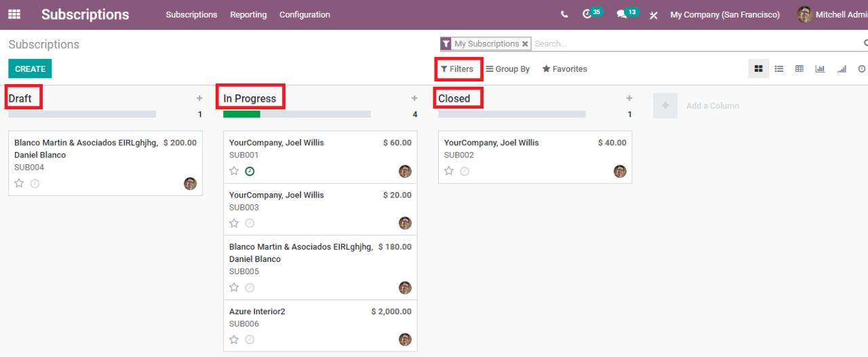Click user avatar on SUB004 card

191,183
